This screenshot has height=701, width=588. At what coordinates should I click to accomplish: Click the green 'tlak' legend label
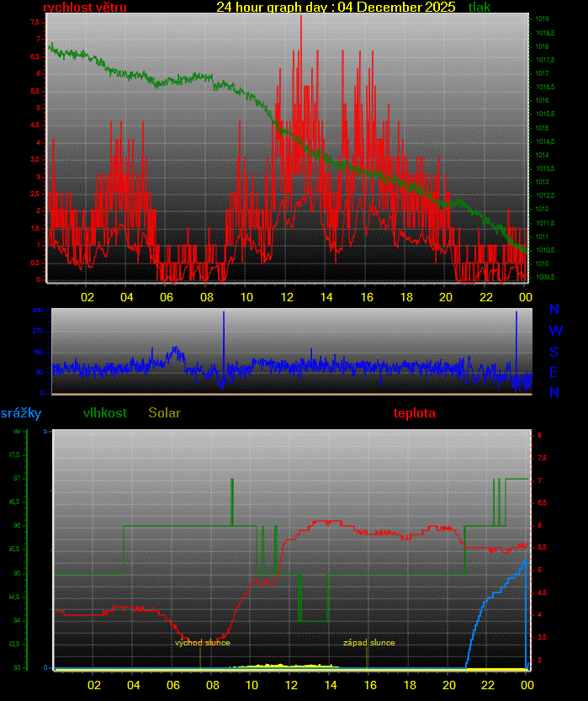479,8
